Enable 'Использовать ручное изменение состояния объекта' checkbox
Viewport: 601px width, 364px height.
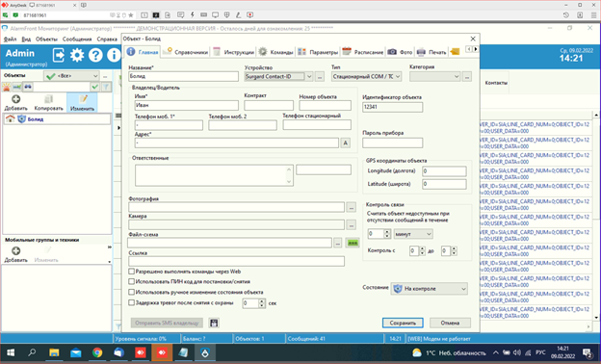(x=131, y=292)
